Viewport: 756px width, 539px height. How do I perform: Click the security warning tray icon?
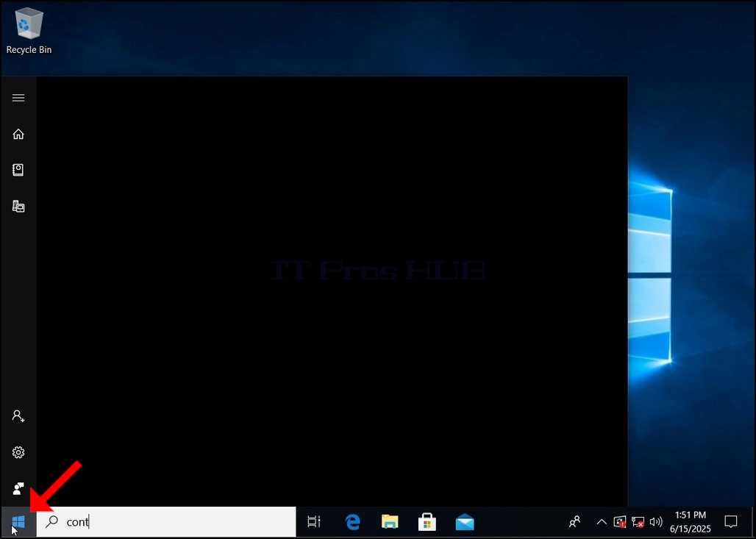(619, 521)
